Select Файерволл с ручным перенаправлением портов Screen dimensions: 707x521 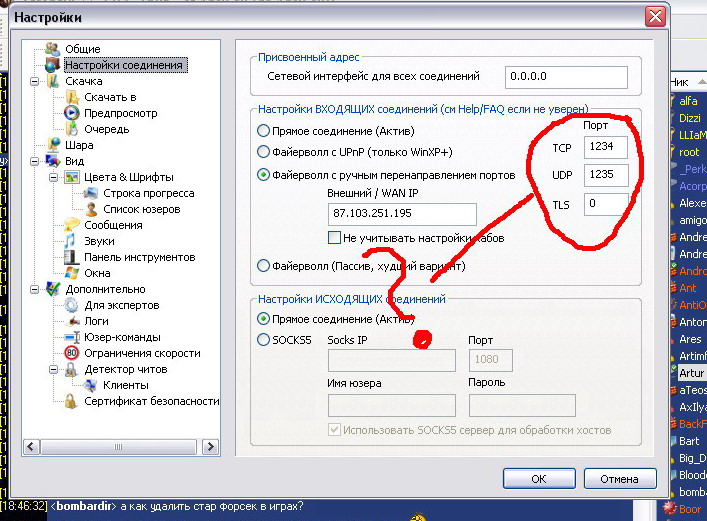click(263, 175)
